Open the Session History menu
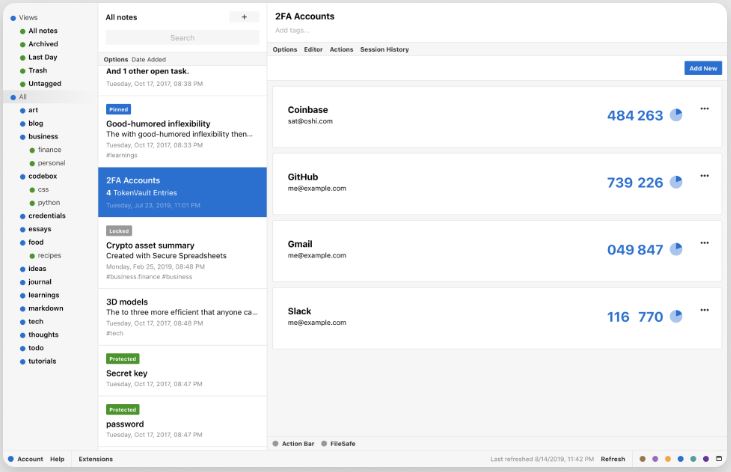The height and width of the screenshot is (472, 731). coord(384,49)
